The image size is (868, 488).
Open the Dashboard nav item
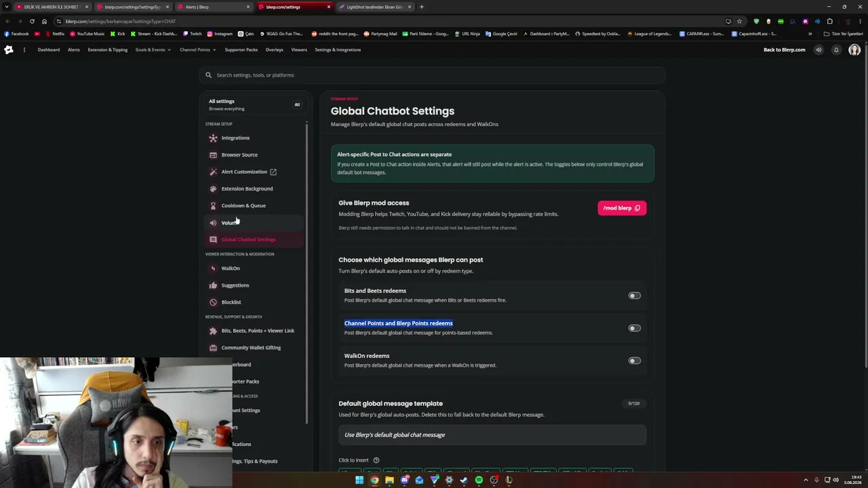tap(49, 49)
